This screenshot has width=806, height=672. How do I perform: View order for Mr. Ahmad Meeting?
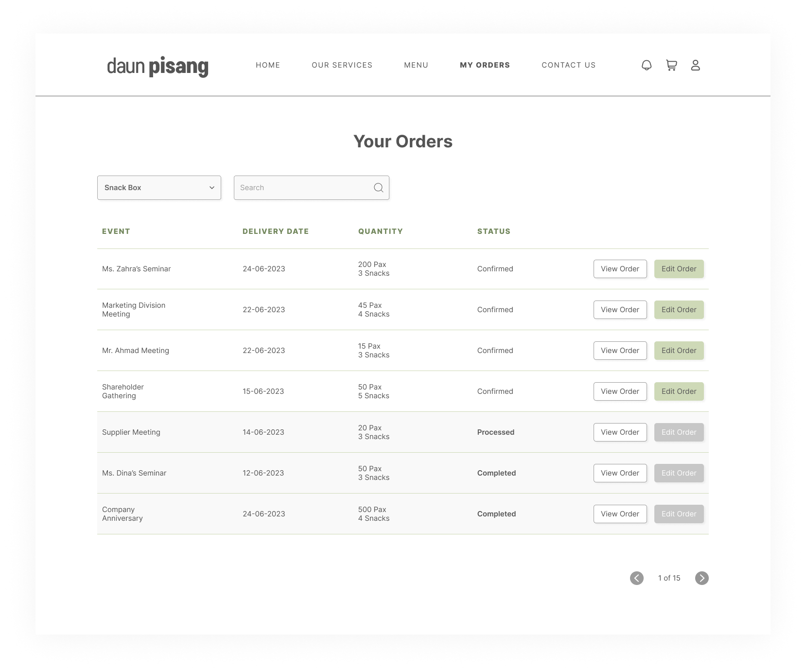[620, 351]
